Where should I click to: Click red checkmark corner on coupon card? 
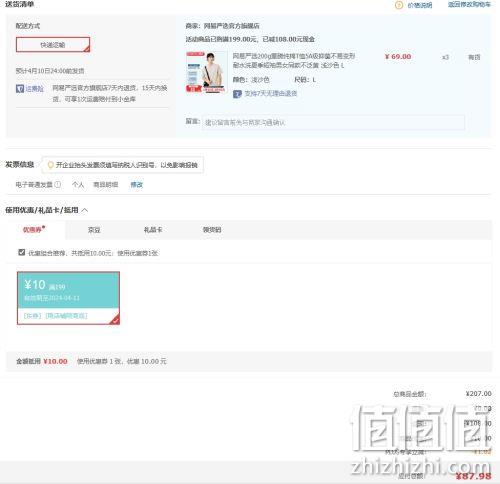coord(115,320)
